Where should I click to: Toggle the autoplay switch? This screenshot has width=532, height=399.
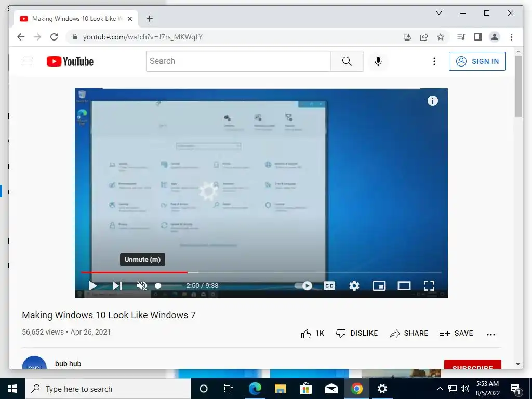point(303,286)
